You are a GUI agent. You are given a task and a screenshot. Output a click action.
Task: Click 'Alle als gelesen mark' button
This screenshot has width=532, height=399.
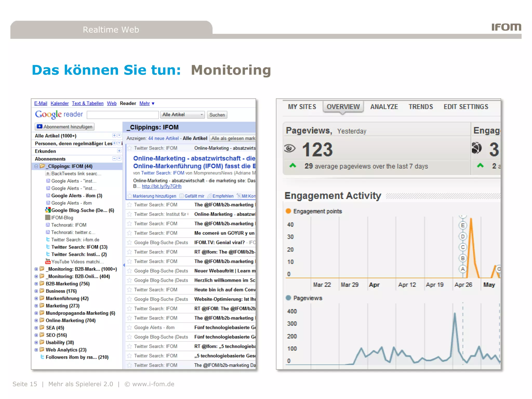(x=233, y=138)
